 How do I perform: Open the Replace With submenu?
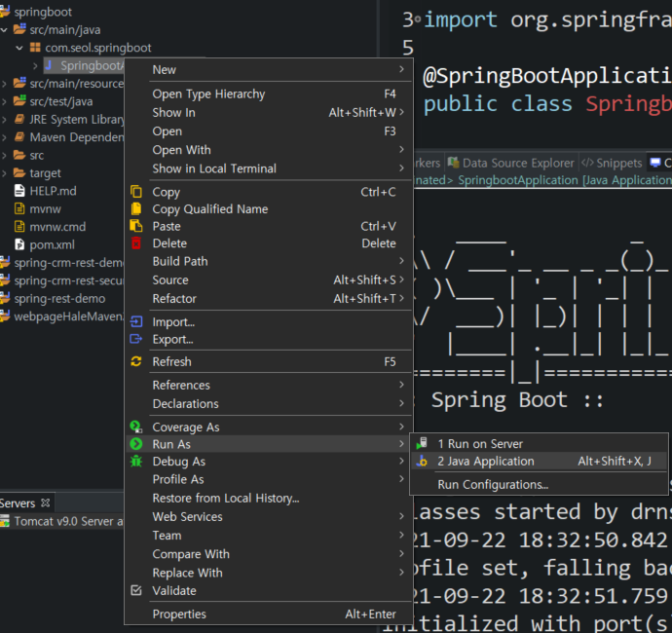[268, 573]
